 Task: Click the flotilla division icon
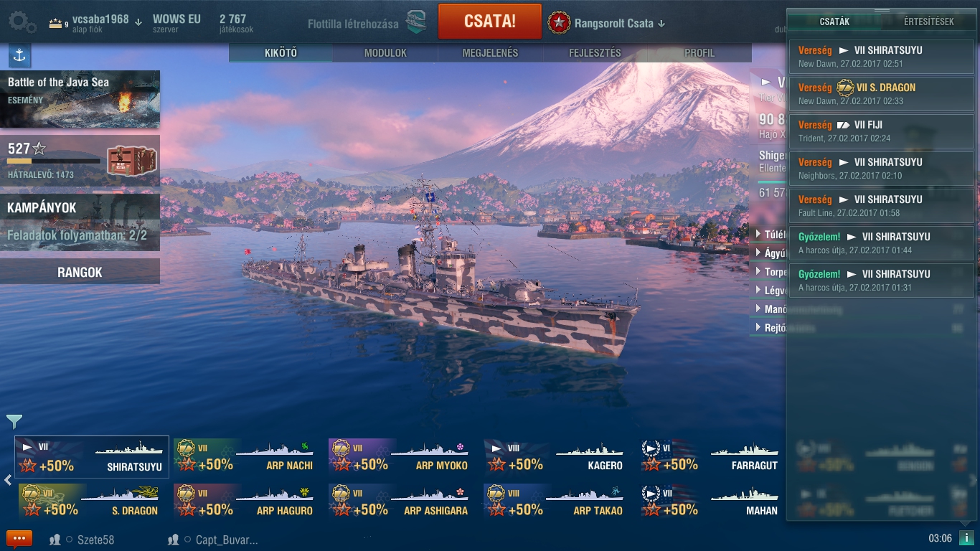coord(416,23)
